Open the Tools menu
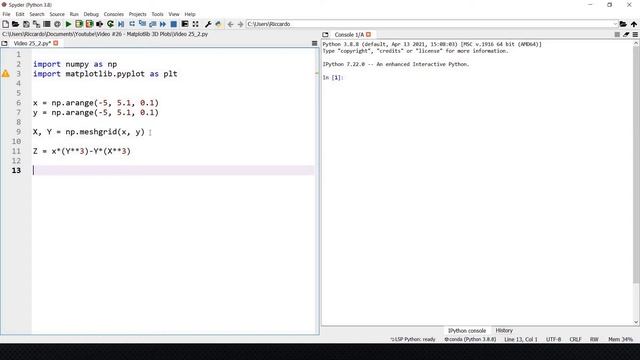This screenshot has width=640, height=360. coord(157,14)
